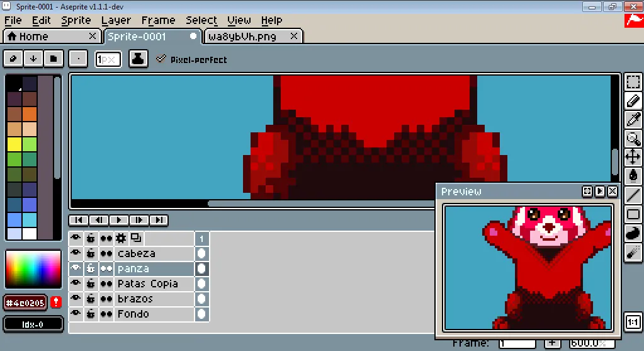Hide the cabeza layer
644x351 pixels.
(x=76, y=253)
